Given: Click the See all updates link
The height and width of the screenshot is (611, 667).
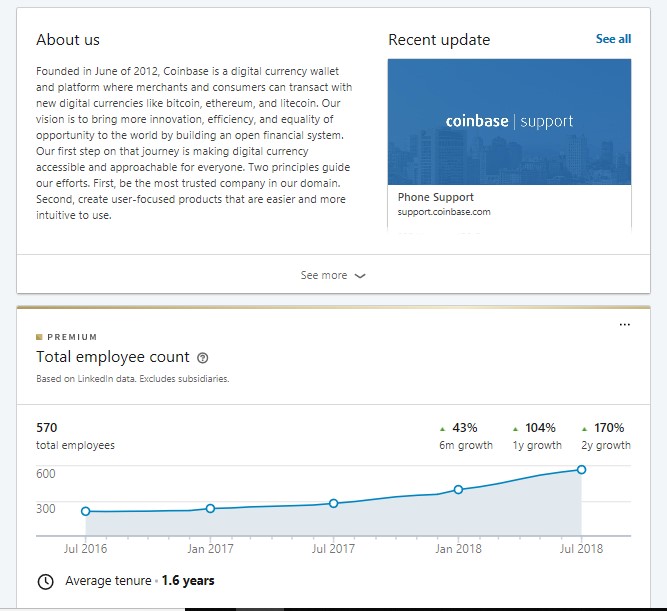Looking at the screenshot, I should (613, 39).
